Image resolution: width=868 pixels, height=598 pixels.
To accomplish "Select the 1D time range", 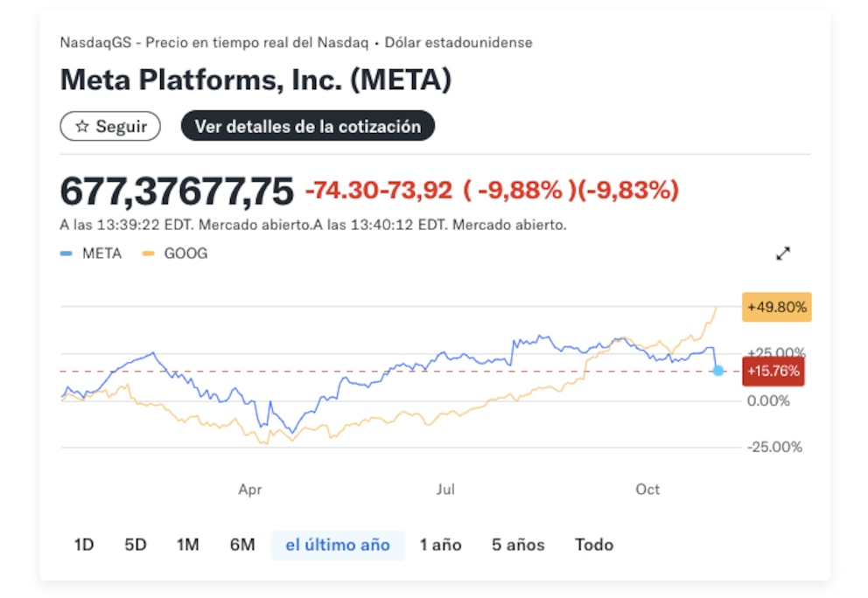I will [84, 545].
